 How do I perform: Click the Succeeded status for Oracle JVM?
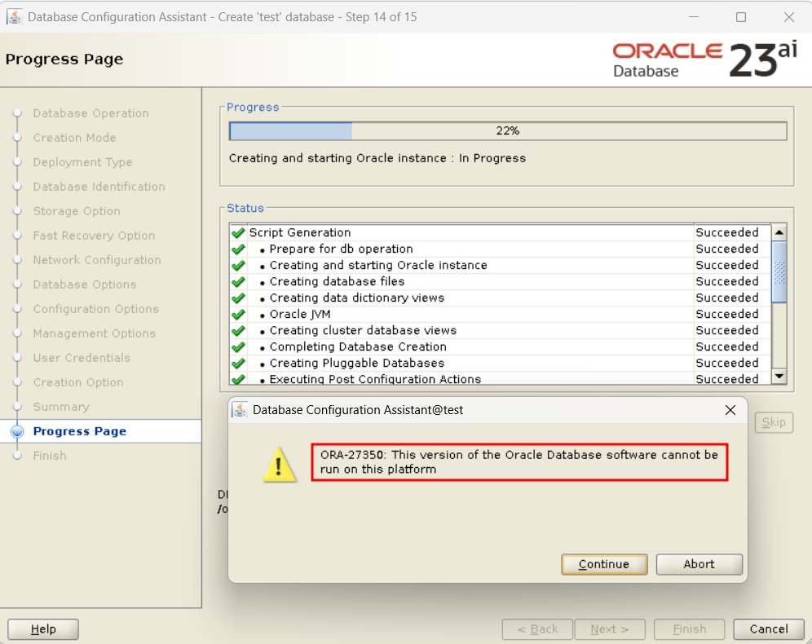727,314
